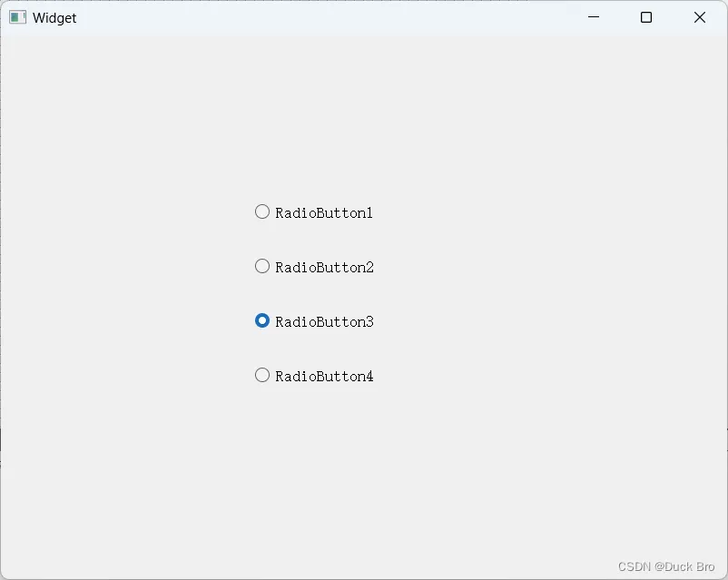Viewport: 728px width, 580px height.
Task: Click blank gray area above RadioButton1
Action: click(x=316, y=121)
